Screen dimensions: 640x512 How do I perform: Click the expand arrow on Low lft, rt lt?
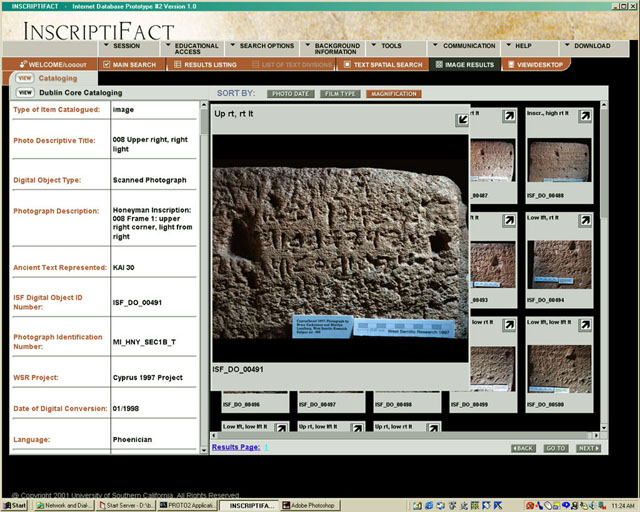tap(585, 220)
